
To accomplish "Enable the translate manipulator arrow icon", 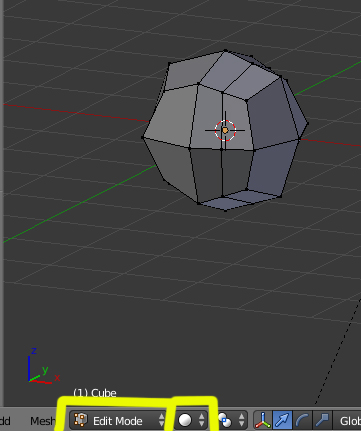I will [x=282, y=420].
